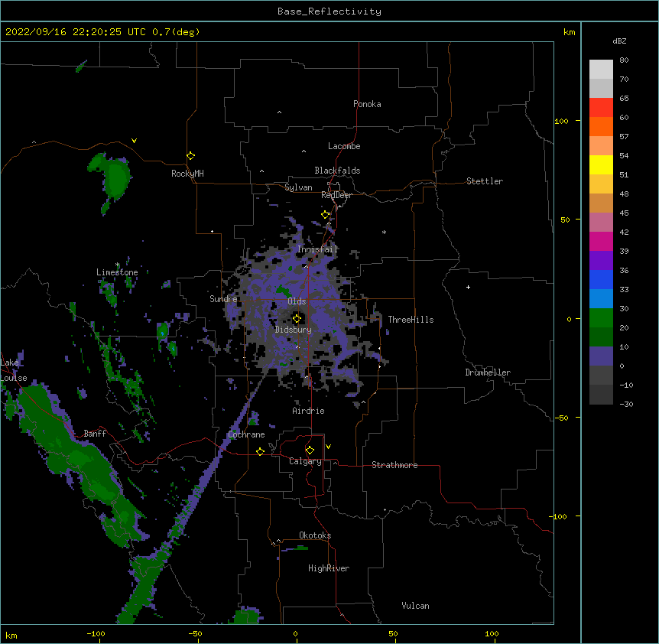Click the Cochrane label
The height and width of the screenshot is (644, 659).
[x=247, y=434]
